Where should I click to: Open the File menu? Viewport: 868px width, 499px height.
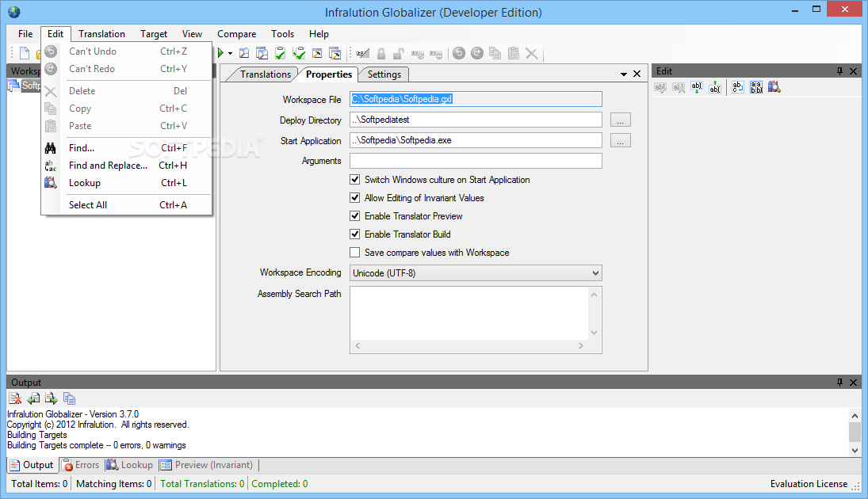point(25,34)
